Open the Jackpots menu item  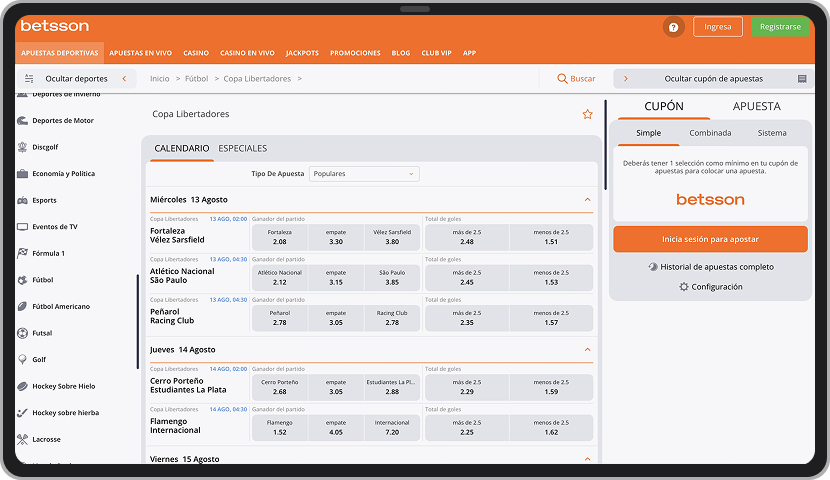302,53
